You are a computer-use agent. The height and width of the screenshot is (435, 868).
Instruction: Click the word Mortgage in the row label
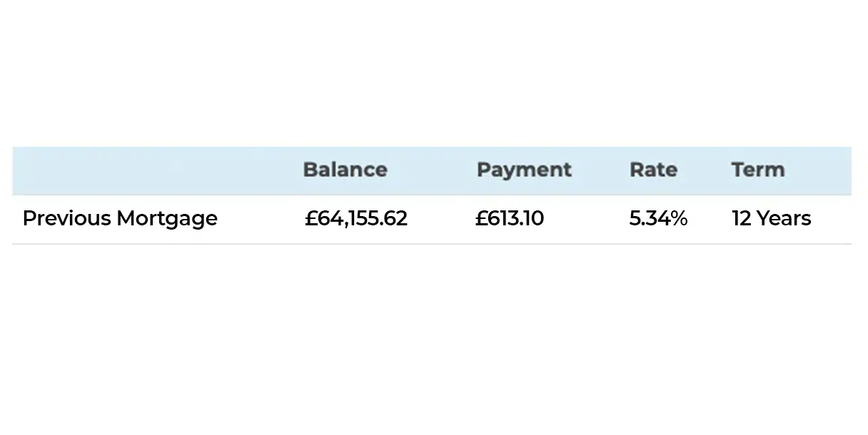(167, 220)
